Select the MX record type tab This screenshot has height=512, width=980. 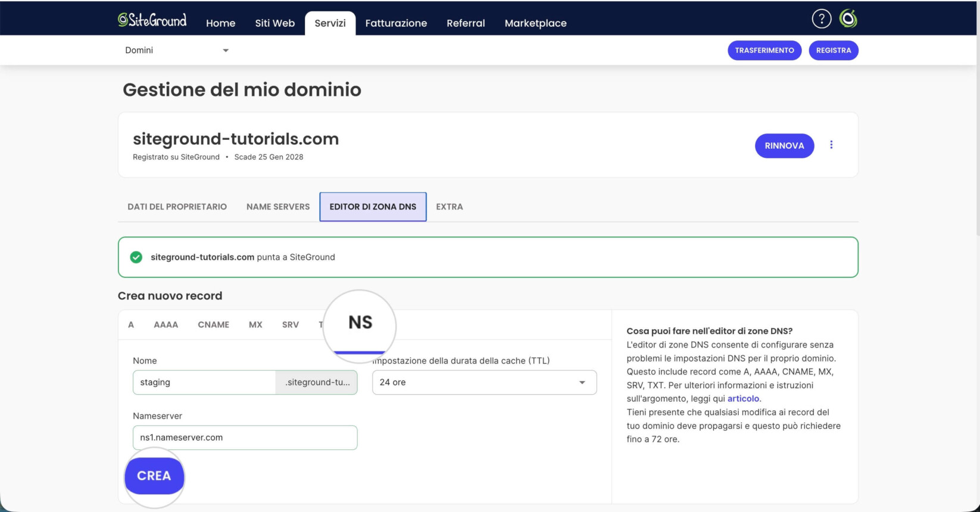pos(255,324)
